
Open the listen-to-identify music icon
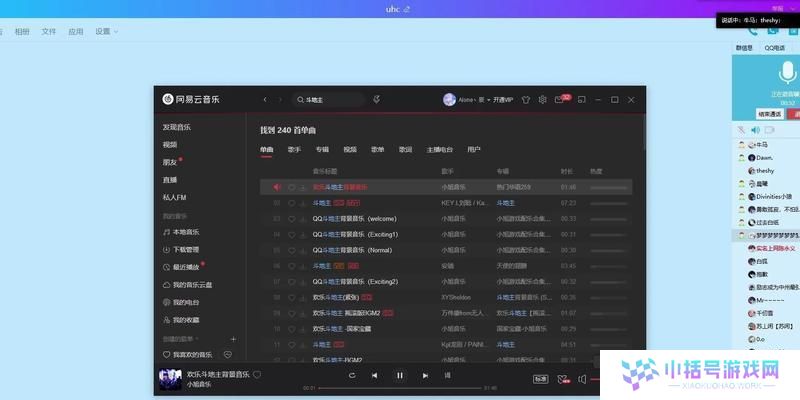pos(377,99)
